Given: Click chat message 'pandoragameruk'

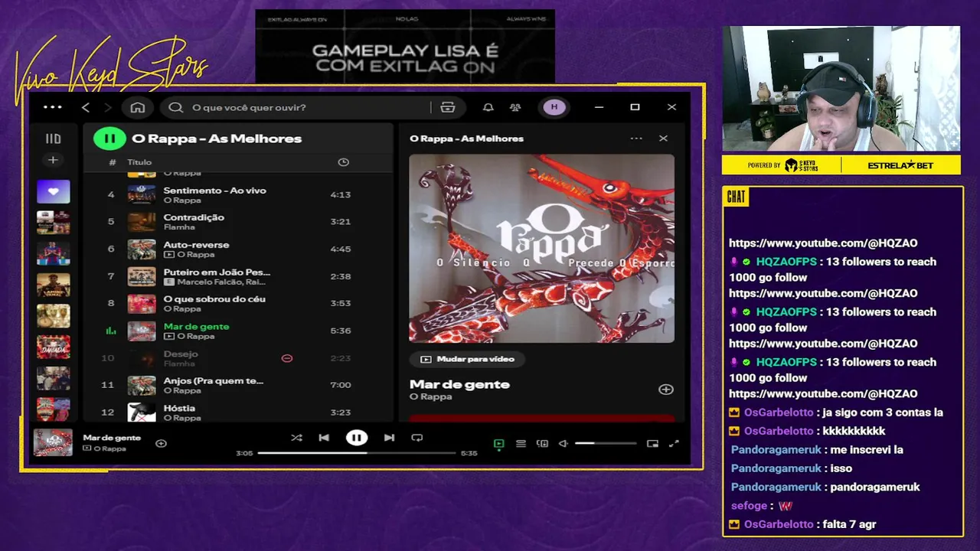Looking at the screenshot, I should 875,487.
